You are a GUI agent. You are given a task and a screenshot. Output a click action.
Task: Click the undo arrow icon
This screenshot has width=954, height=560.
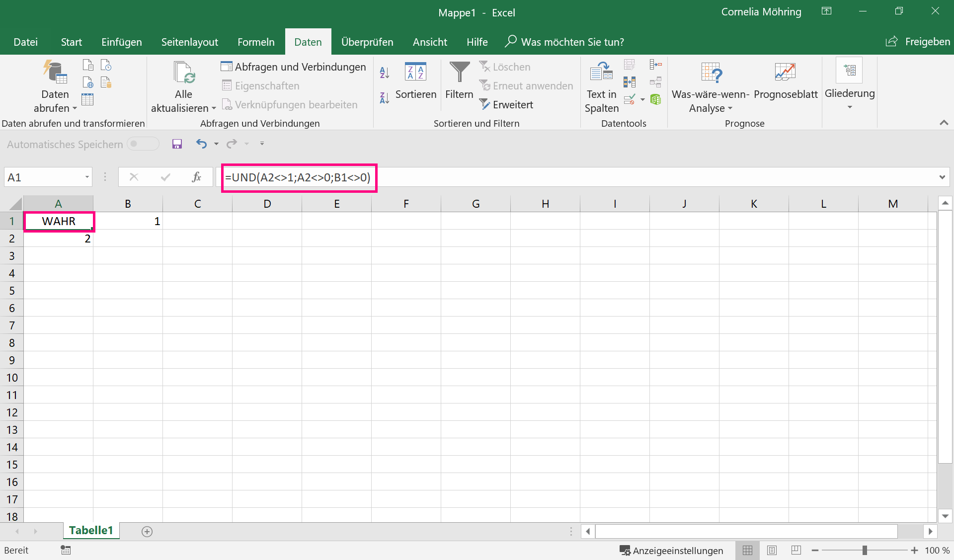[201, 144]
